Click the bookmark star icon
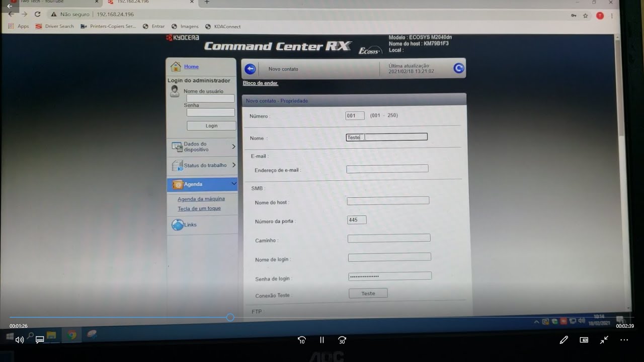Viewport: 644px width, 362px height. click(586, 16)
